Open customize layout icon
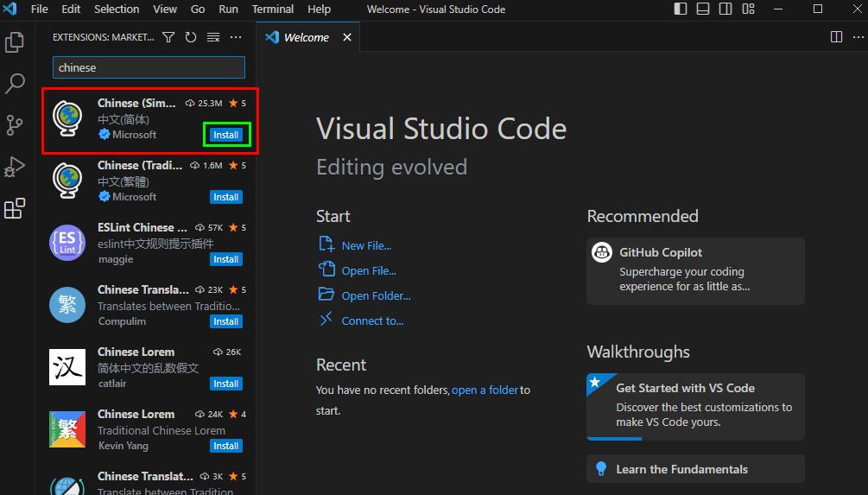 pos(748,9)
